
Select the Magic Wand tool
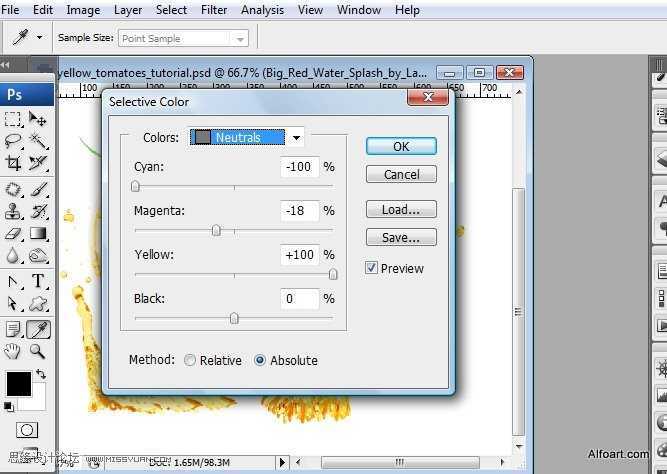[38, 141]
